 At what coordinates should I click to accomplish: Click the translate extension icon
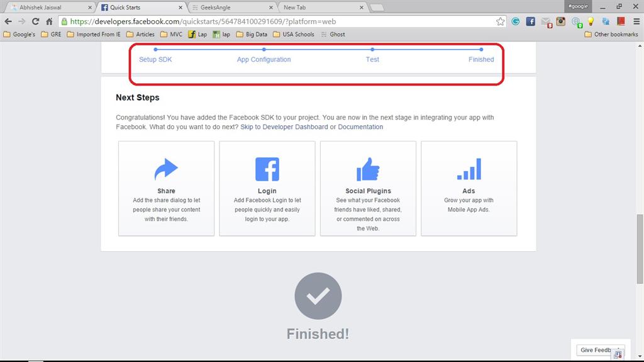point(606,21)
